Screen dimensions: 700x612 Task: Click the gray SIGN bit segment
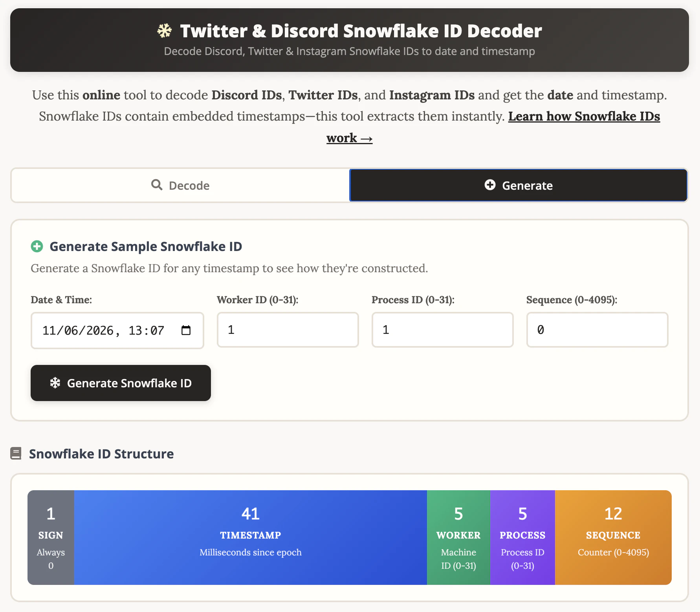click(x=51, y=537)
